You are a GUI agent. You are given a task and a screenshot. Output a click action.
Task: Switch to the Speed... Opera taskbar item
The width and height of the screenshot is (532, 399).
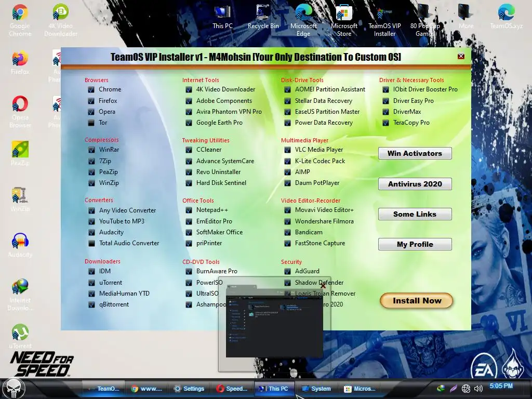(232, 389)
